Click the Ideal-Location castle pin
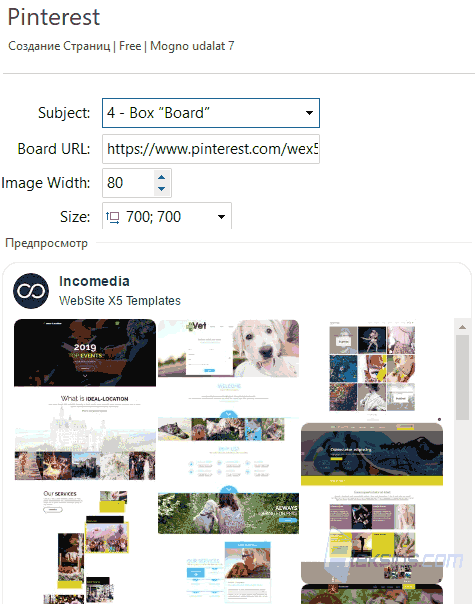The height and width of the screenshot is (605, 475). 85,436
